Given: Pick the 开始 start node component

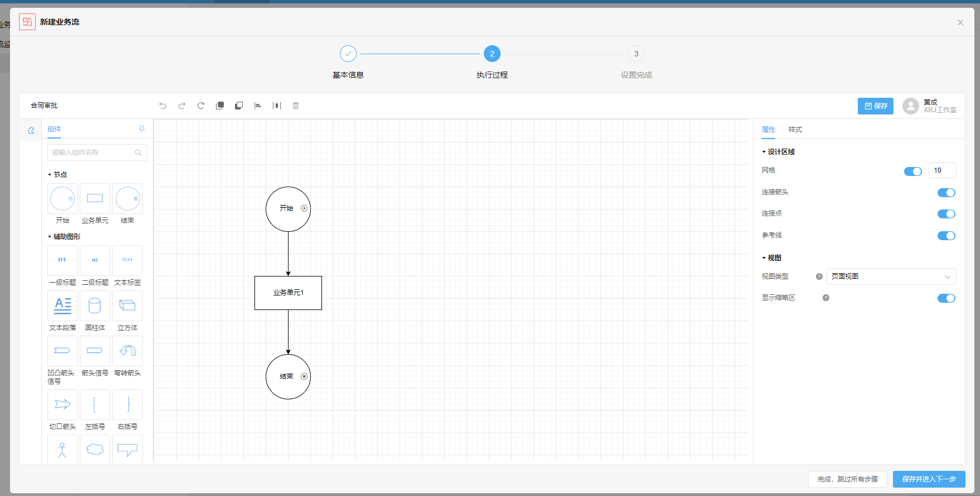Looking at the screenshot, I should coord(63,199).
